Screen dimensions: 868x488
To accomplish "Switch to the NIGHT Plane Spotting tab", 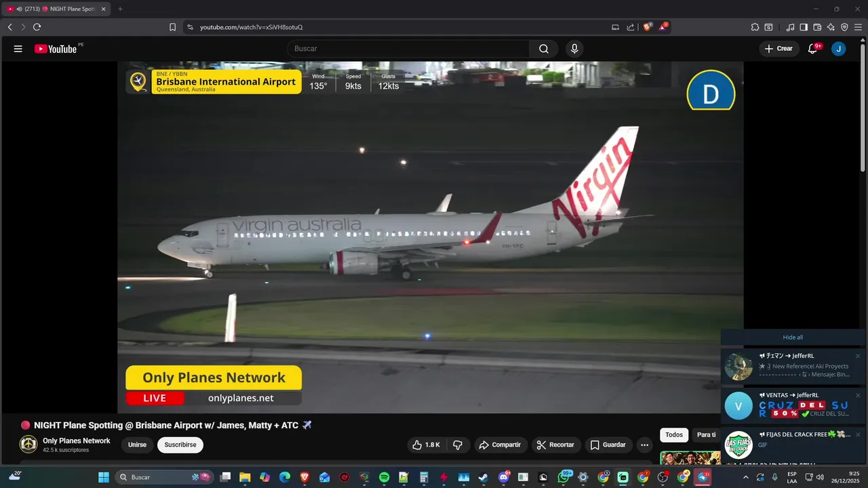I will tap(57, 9).
